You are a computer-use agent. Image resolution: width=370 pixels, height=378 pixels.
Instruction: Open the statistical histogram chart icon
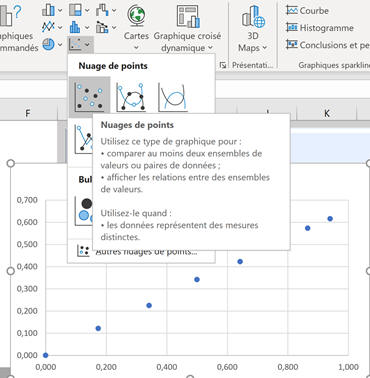point(75,27)
